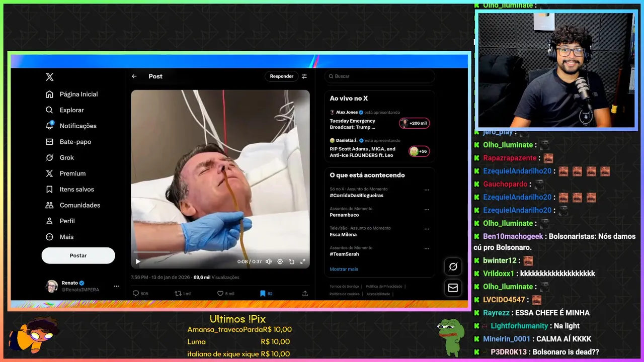The image size is (644, 362).
Task: Select the Página Inicial menu label
Action: point(78,94)
